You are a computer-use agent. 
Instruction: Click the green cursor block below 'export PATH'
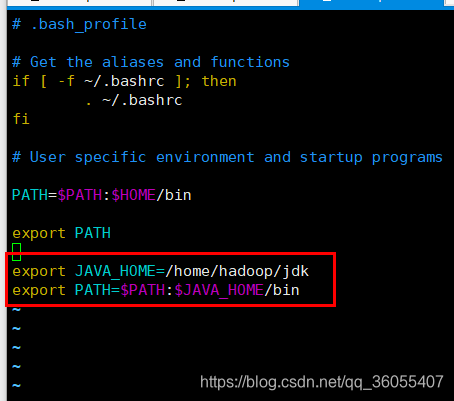click(17, 252)
